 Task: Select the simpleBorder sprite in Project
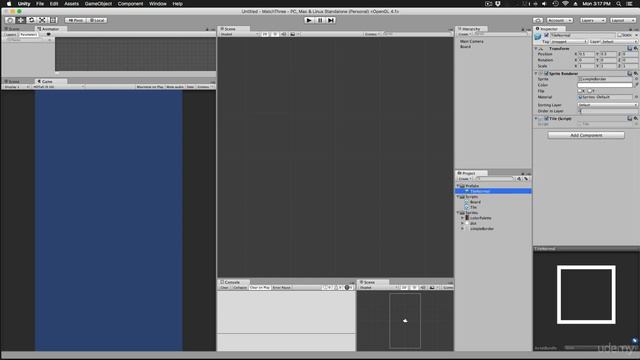click(482, 229)
